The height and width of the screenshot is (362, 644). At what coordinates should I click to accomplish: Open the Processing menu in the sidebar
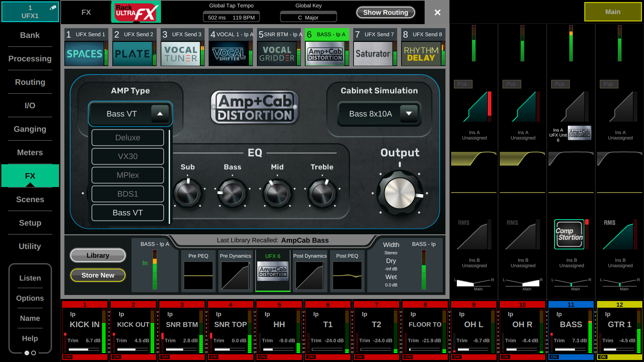(30, 59)
